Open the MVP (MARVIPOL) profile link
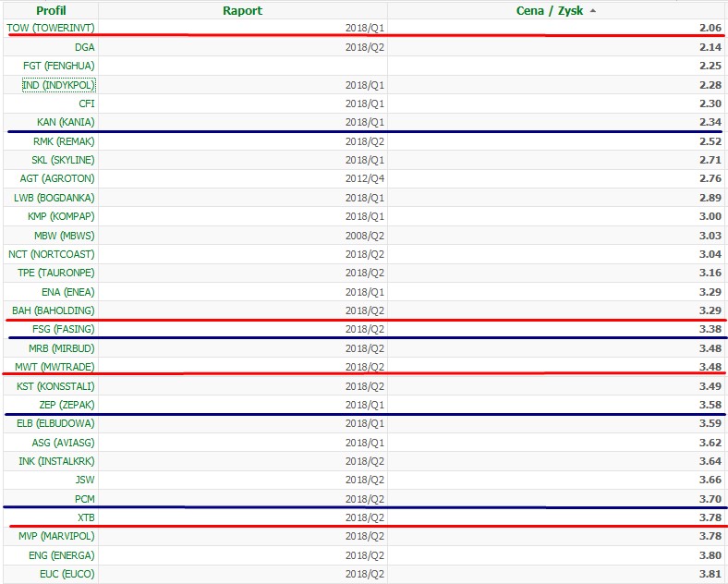The image size is (728, 584). click(56, 536)
